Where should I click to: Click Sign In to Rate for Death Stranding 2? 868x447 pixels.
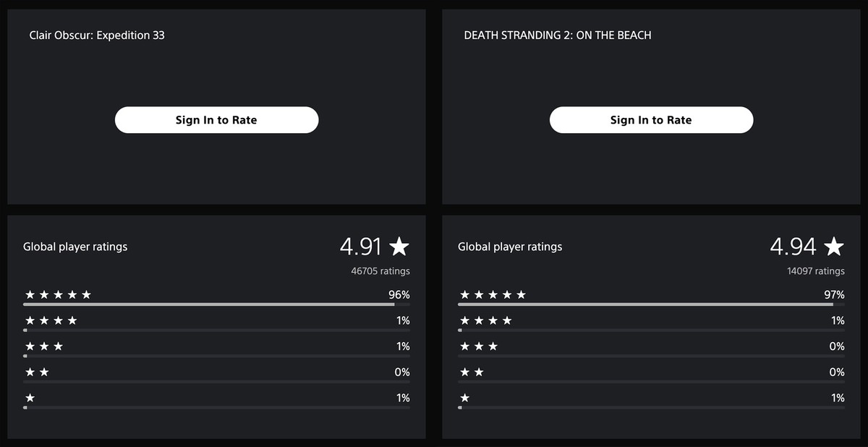click(651, 120)
